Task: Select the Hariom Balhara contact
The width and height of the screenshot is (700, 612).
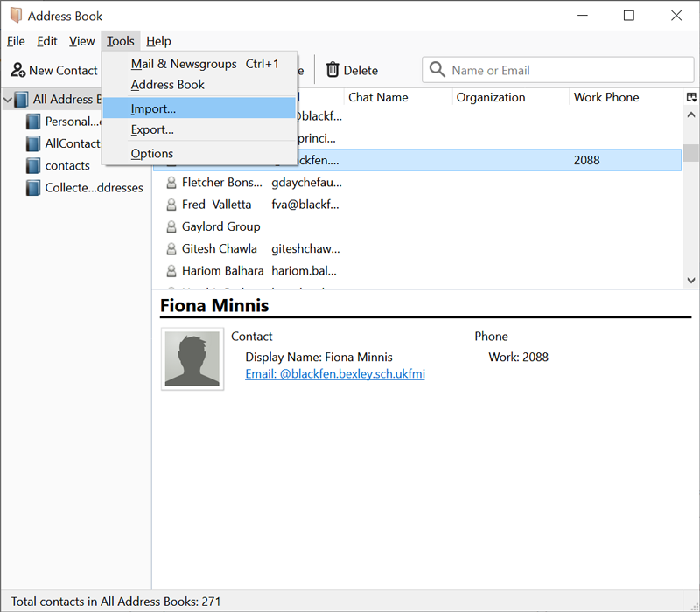Action: [x=417, y=271]
